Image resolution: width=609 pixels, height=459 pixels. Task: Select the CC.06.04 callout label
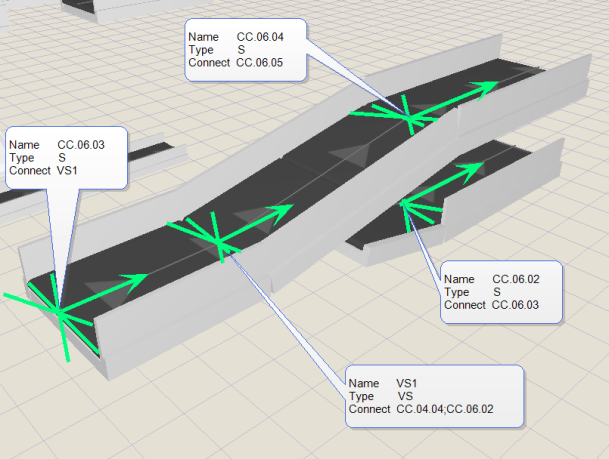tap(245, 50)
